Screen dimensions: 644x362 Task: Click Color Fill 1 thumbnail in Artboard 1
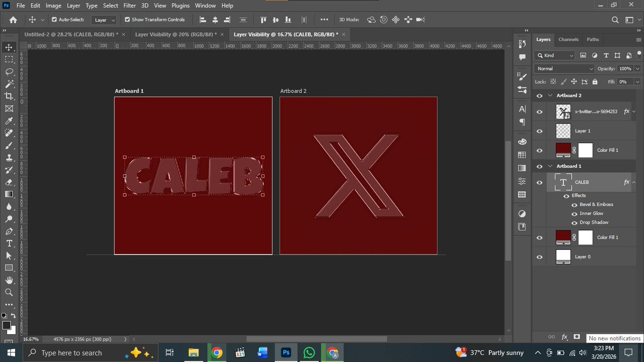(x=563, y=238)
